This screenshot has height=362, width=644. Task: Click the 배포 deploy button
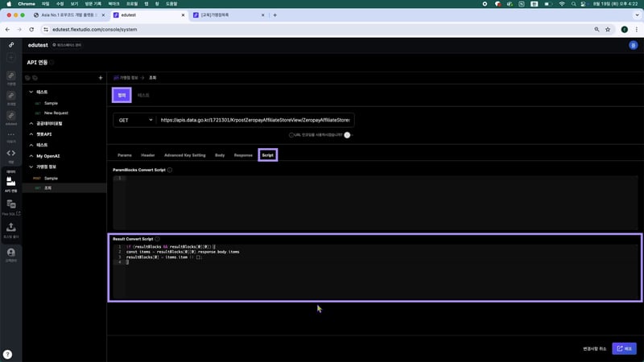[x=623, y=348]
